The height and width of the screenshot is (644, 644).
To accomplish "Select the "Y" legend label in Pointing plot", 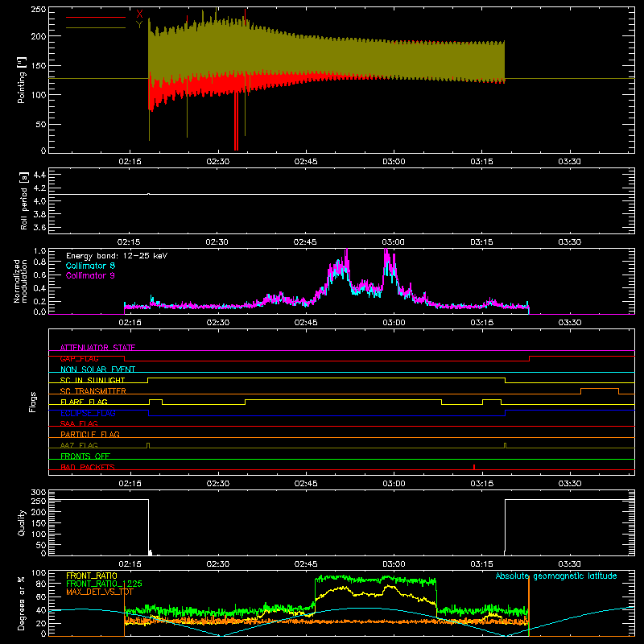I will [x=139, y=25].
